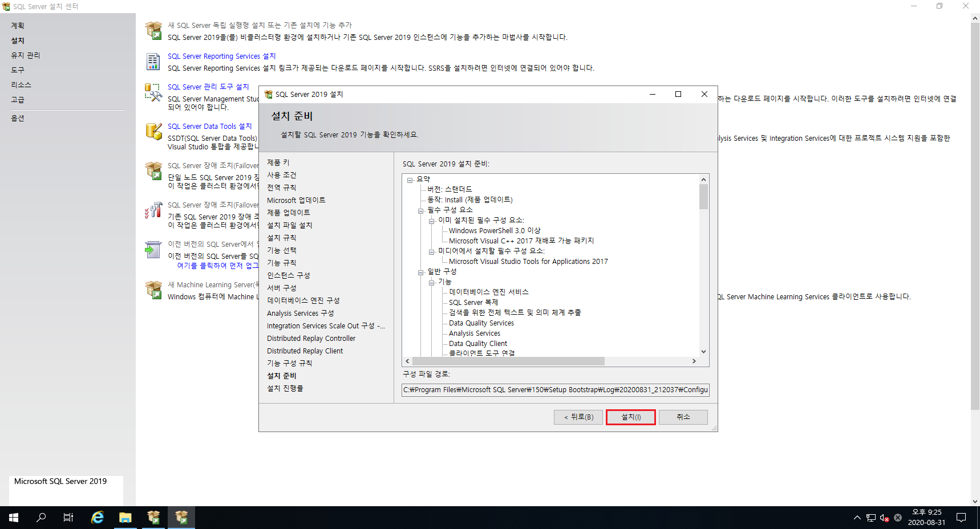The width and height of the screenshot is (980, 529).
Task: Click the SQL Server 2019 설치 dialog title icon
Action: [268, 94]
